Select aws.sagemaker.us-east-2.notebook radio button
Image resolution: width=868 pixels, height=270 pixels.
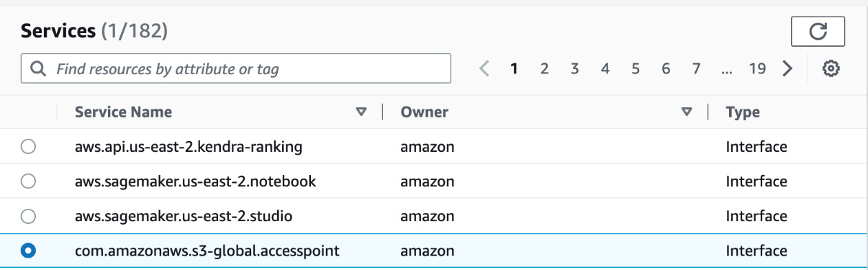[x=28, y=181]
